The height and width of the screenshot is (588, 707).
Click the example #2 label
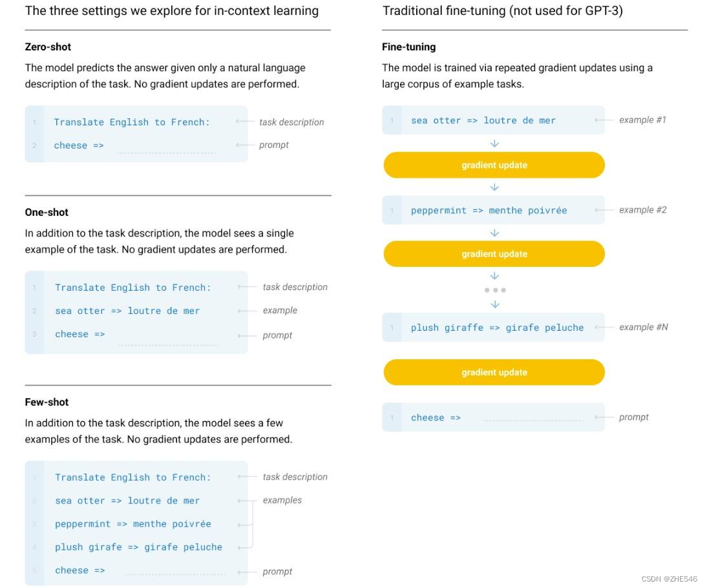pos(642,210)
